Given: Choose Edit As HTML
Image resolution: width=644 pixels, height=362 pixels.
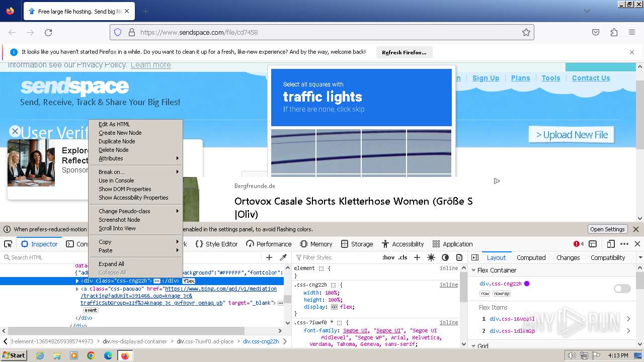Looking at the screenshot, I should tap(114, 124).
